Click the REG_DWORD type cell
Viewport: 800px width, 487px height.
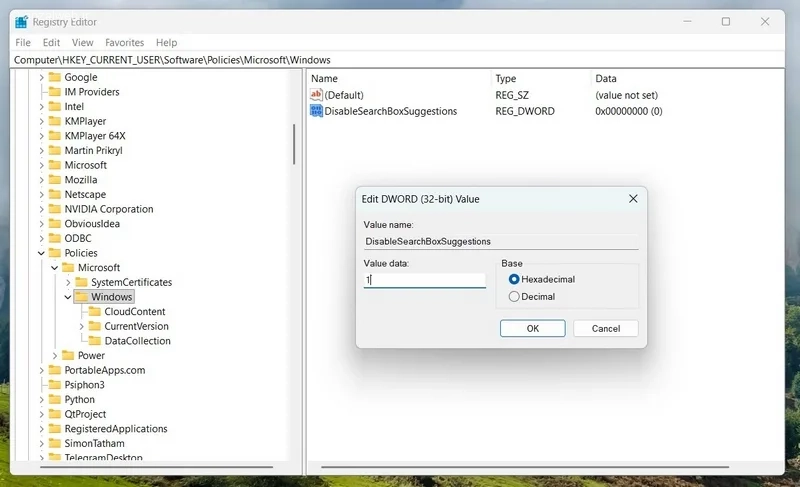(525, 111)
